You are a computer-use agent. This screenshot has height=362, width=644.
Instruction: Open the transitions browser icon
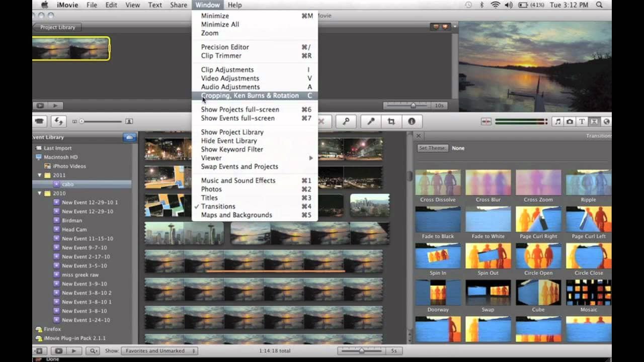pos(594,122)
